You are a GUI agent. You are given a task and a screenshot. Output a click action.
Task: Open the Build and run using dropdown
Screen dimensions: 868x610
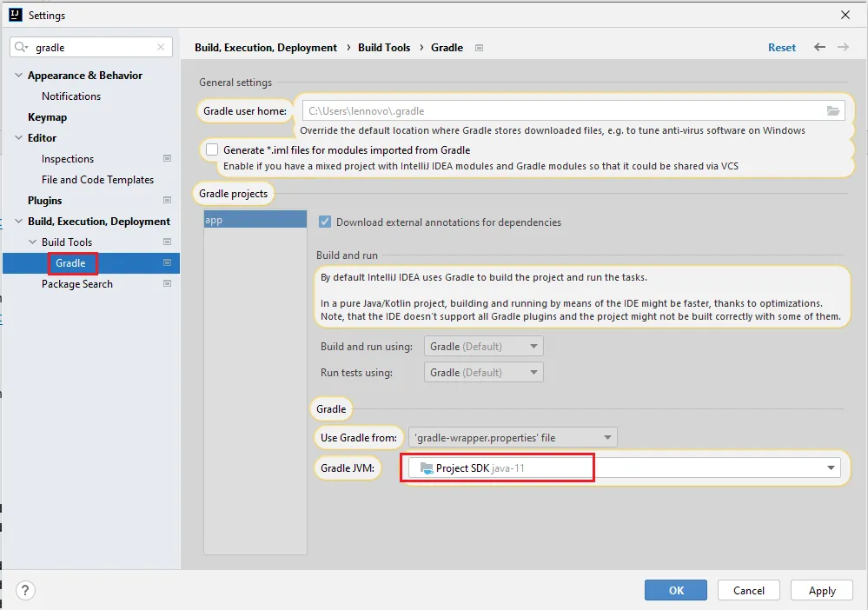(x=484, y=347)
